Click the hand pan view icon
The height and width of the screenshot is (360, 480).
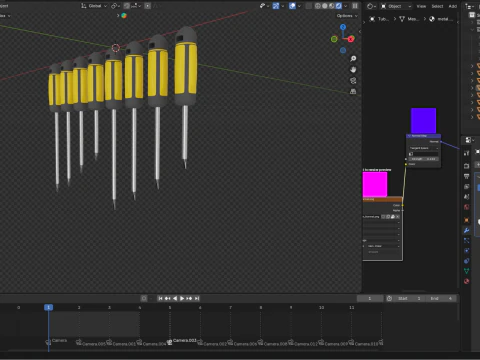[x=353, y=70]
